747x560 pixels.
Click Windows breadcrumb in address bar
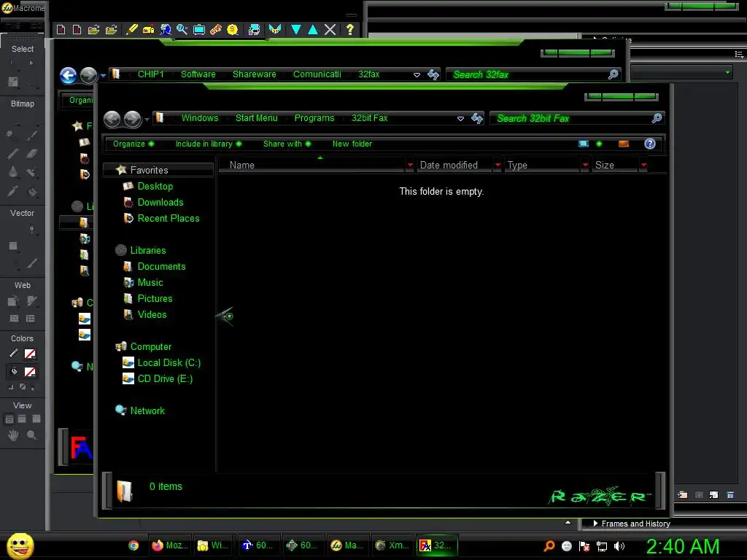coord(200,118)
